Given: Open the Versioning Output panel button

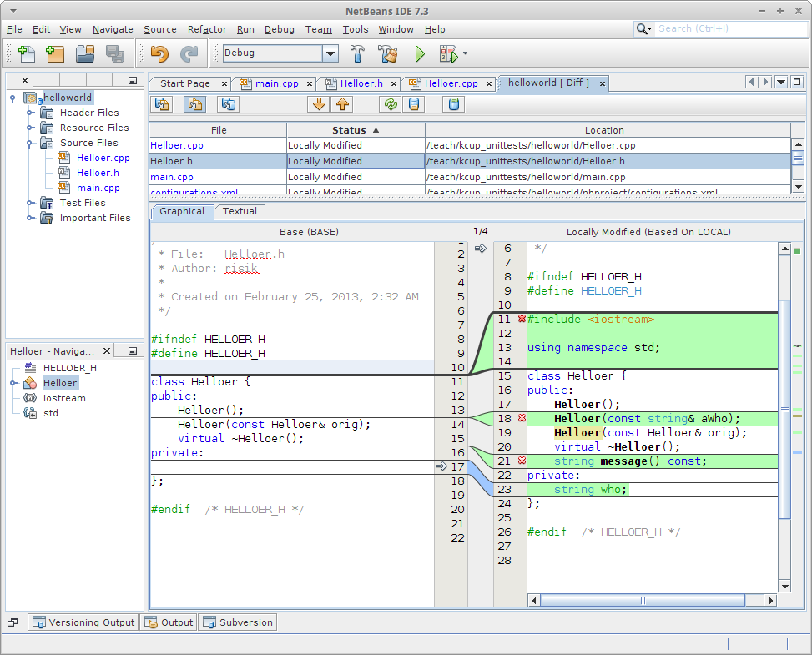Looking at the screenshot, I should click(83, 622).
